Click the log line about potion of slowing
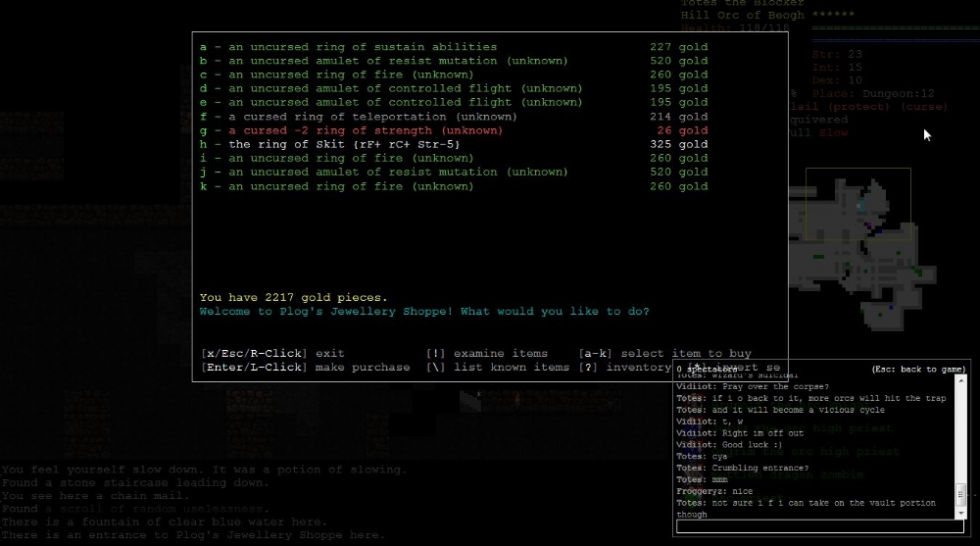Screen dimensions: 980x546 [x=205, y=470]
